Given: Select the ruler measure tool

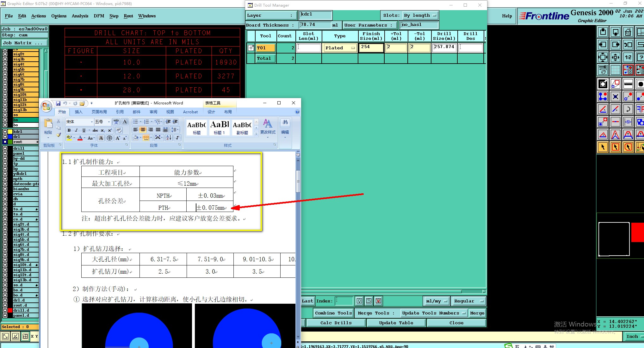Looking at the screenshot, I should pyautogui.click(x=628, y=84).
